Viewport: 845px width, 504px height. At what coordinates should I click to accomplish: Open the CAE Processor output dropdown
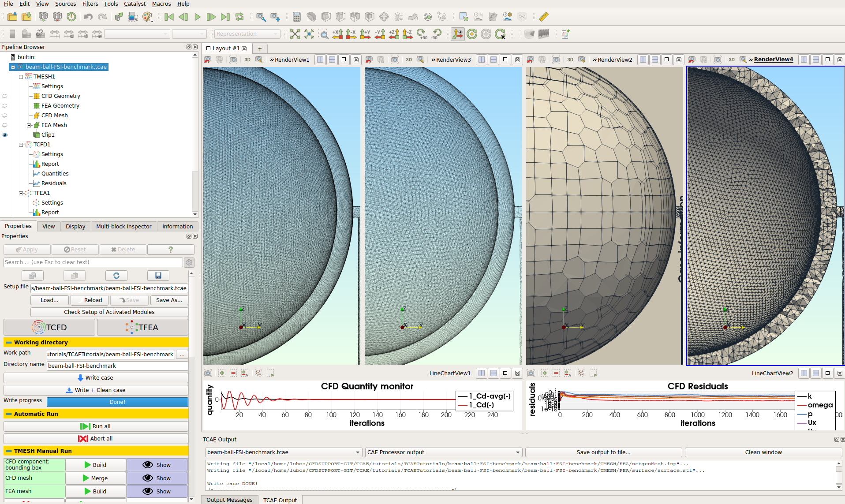tap(443, 452)
